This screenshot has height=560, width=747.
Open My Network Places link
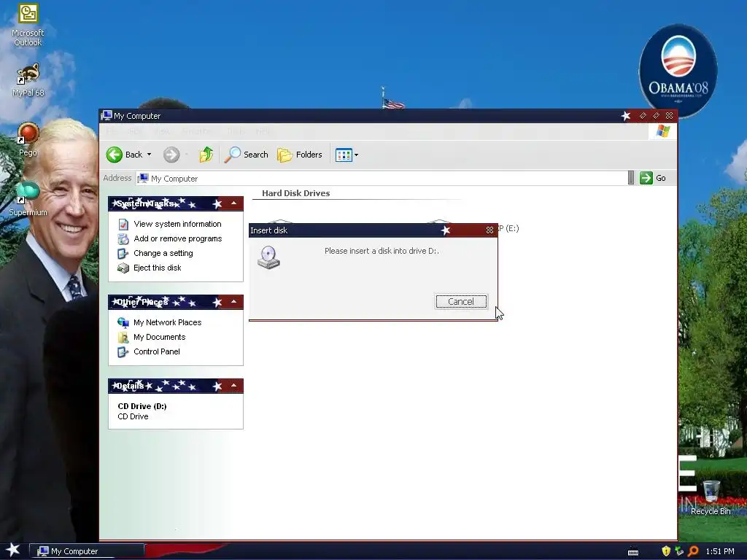point(167,322)
